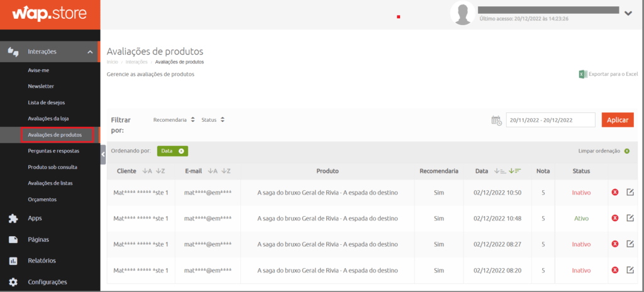This screenshot has width=644, height=292.
Task: Edit the review dated 02/12/2022 08:20
Action: 630,270
